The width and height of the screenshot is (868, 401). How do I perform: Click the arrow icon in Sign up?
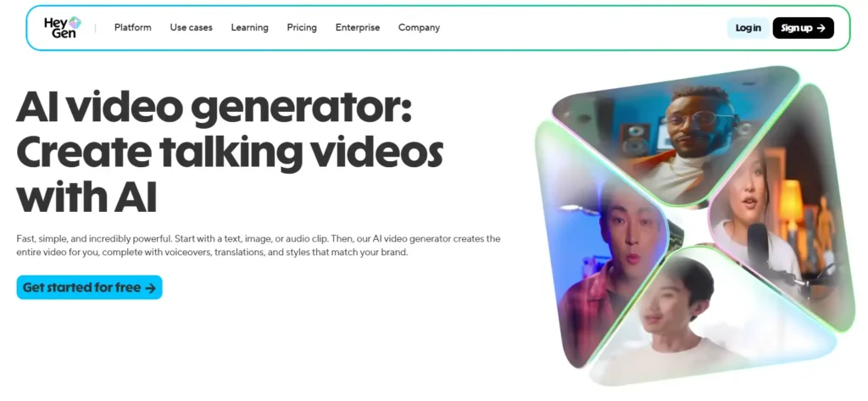click(821, 28)
